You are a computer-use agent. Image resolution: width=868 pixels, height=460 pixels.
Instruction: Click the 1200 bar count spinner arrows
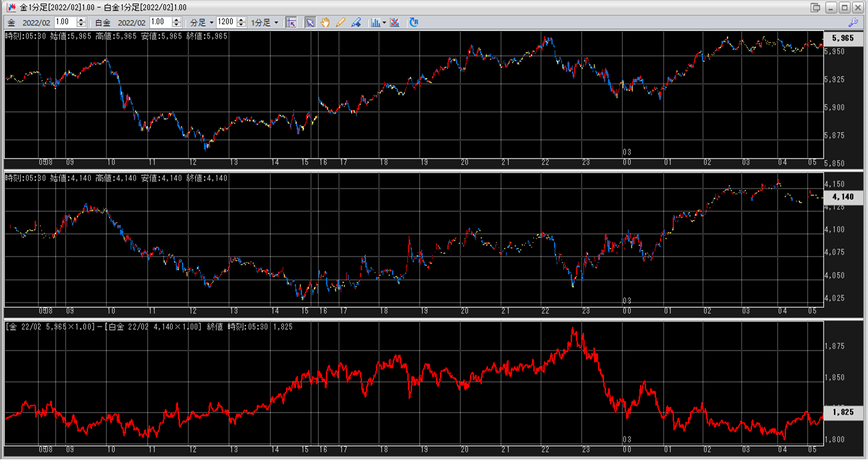(x=240, y=22)
